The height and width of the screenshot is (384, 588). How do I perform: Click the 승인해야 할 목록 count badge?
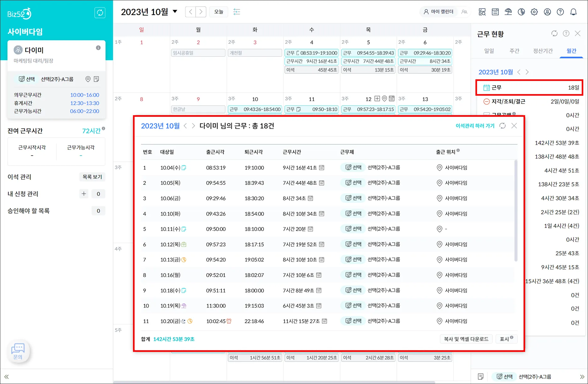point(98,211)
